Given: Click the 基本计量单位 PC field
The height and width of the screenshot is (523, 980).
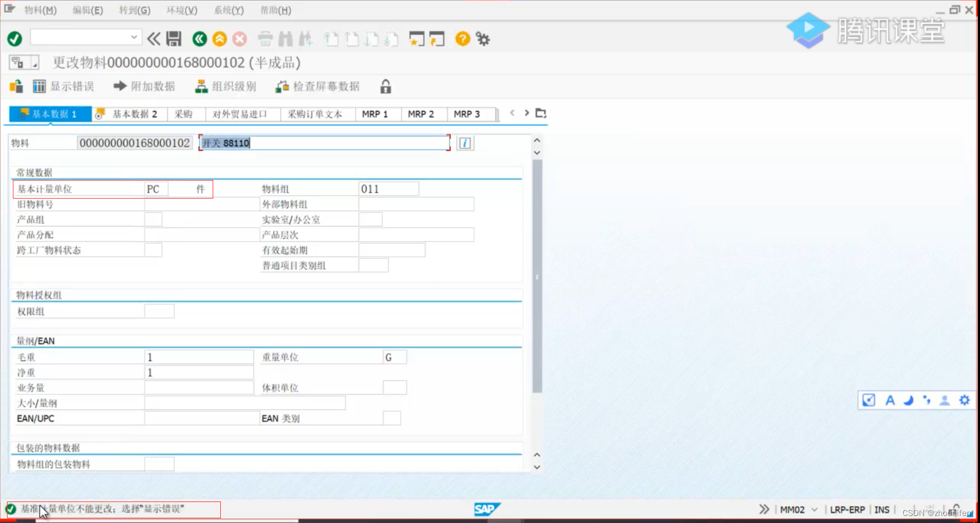Looking at the screenshot, I should pos(156,189).
